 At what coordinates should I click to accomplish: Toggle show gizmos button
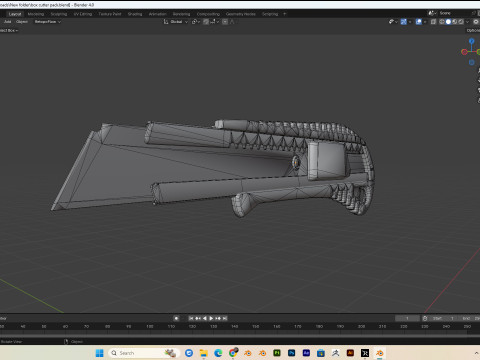(x=404, y=22)
